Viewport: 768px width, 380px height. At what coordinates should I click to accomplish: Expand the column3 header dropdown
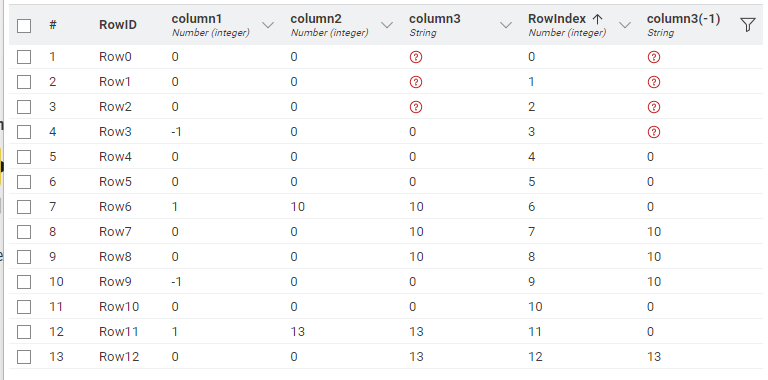(506, 25)
